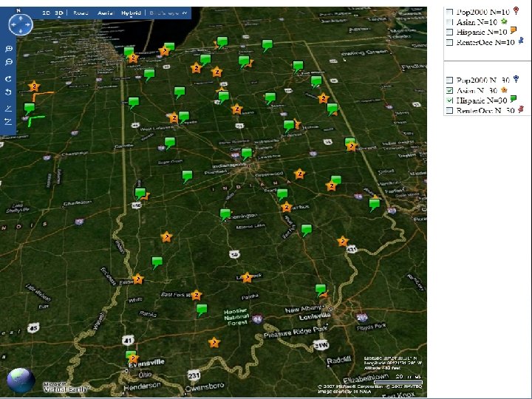532x399 pixels.
Task: Select the Bird's eye view
Action: coord(164,13)
